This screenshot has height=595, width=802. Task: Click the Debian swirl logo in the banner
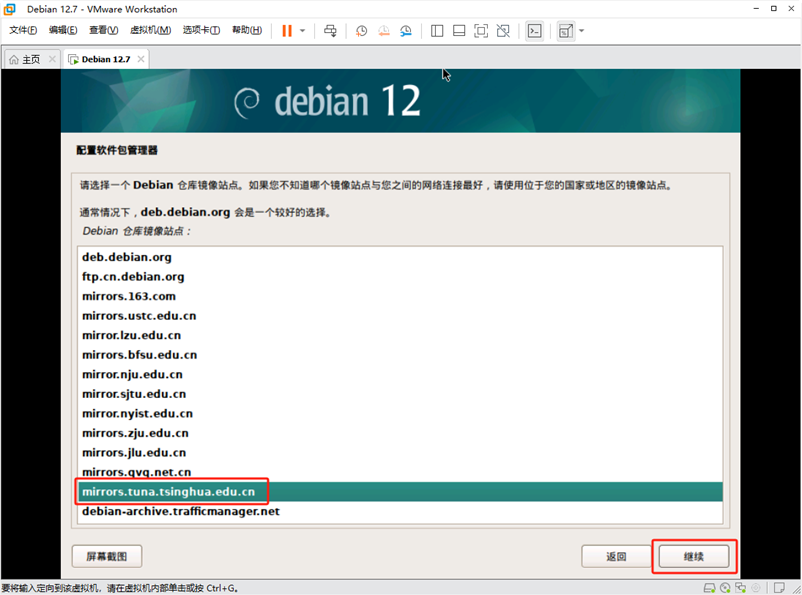pos(247,102)
